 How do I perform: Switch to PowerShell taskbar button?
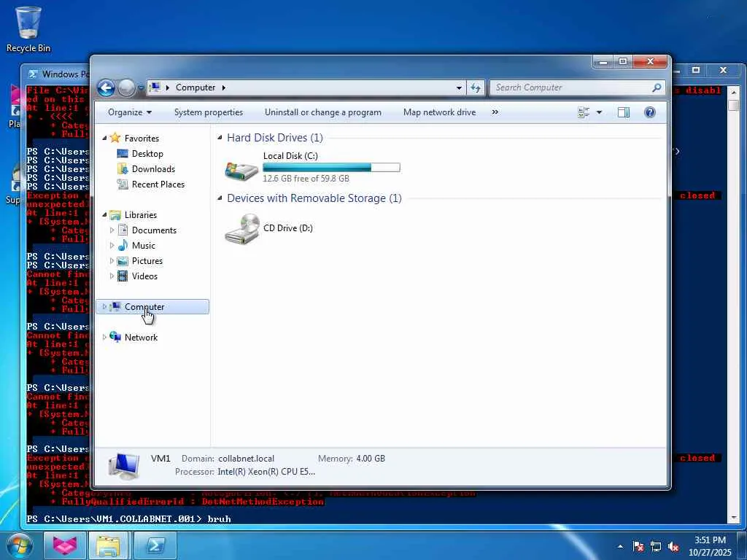155,545
